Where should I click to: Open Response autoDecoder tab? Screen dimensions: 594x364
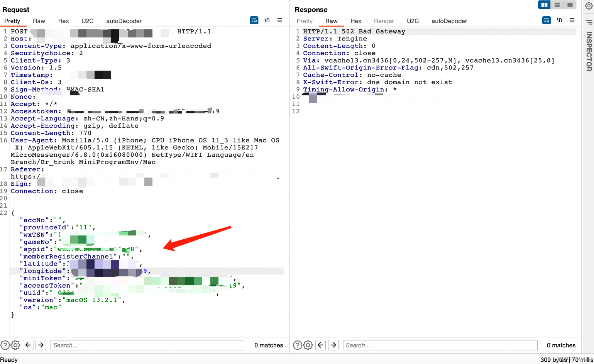[449, 21]
